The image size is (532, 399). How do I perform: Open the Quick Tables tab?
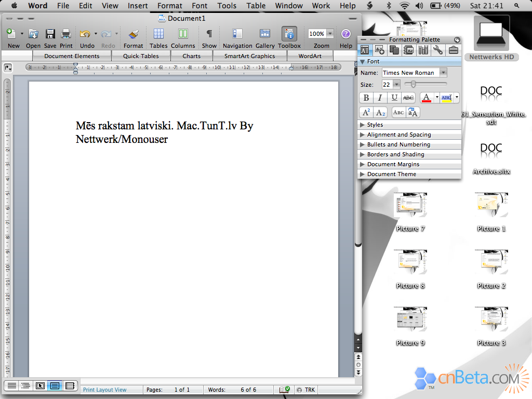coord(141,56)
